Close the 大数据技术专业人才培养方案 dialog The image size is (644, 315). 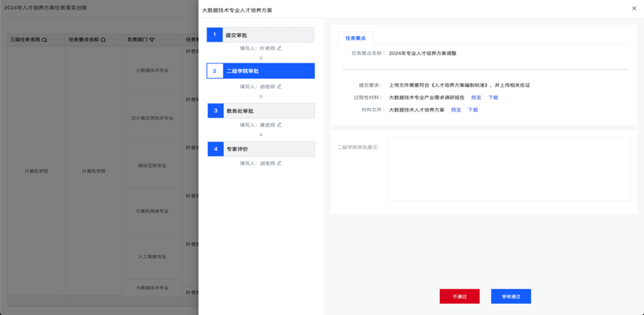coord(634,8)
